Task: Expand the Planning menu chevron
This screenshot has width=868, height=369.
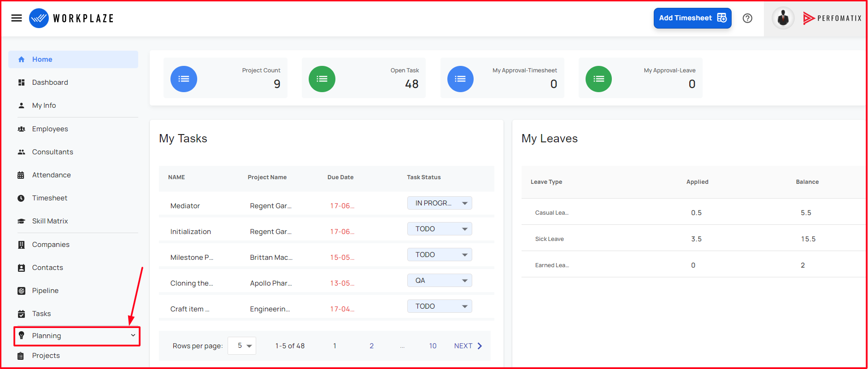Action: tap(133, 335)
